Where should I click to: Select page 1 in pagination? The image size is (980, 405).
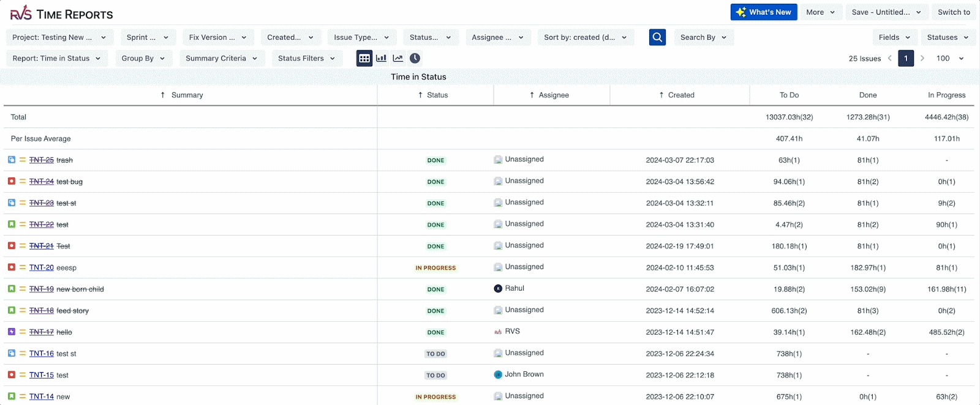906,58
